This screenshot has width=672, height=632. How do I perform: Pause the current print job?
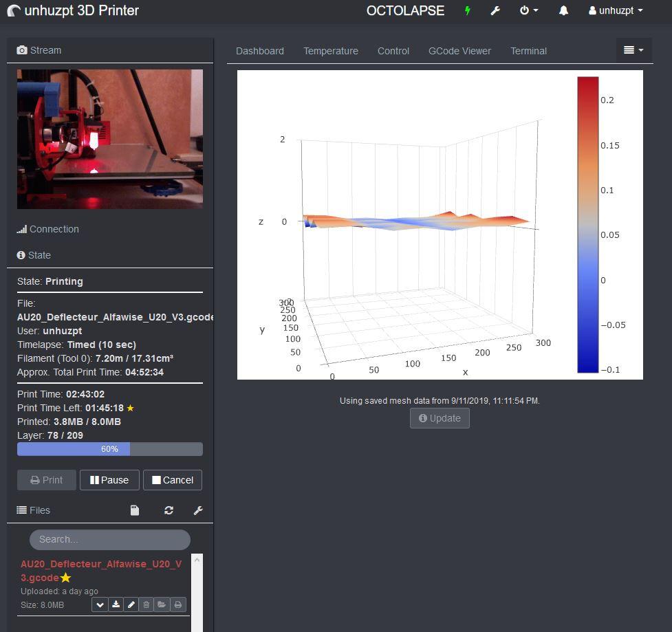tap(109, 480)
